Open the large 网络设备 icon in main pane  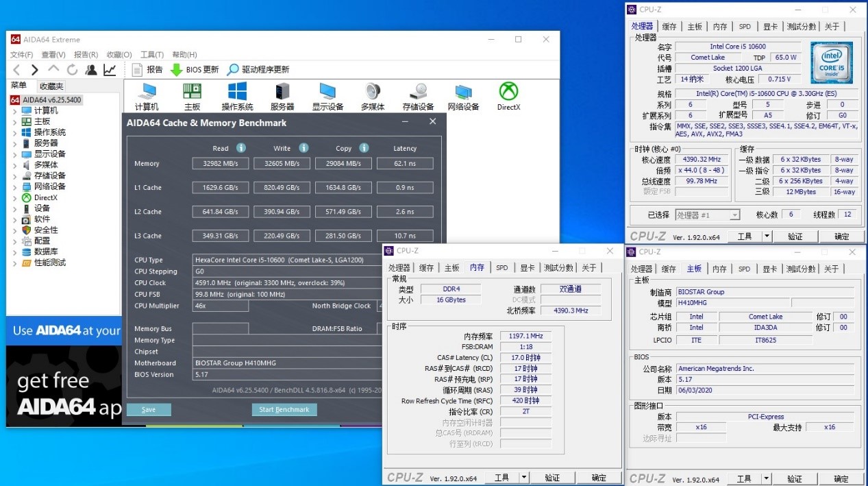tap(463, 97)
